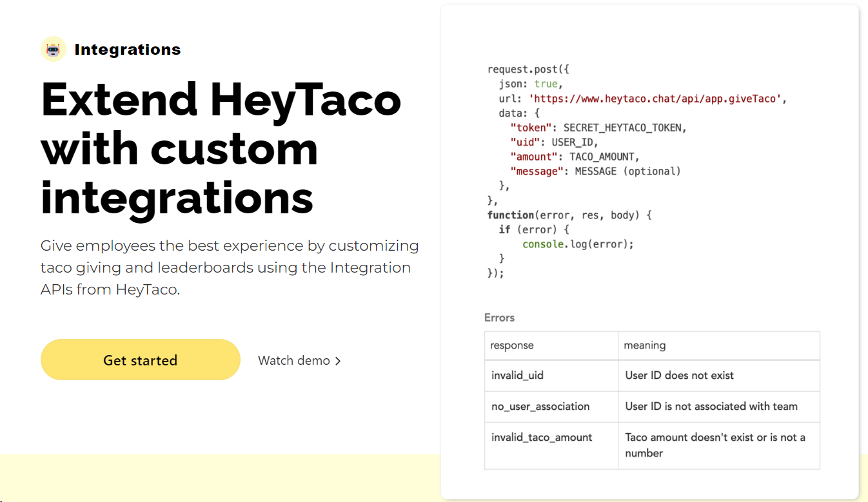Click the console.log(error) line

(578, 244)
